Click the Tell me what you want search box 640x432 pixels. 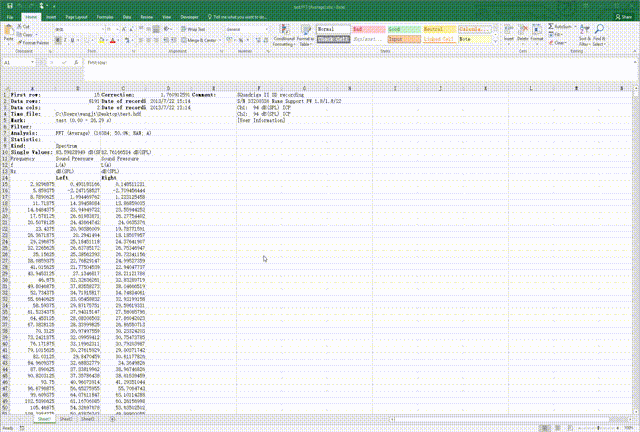pyautogui.click(x=238, y=17)
